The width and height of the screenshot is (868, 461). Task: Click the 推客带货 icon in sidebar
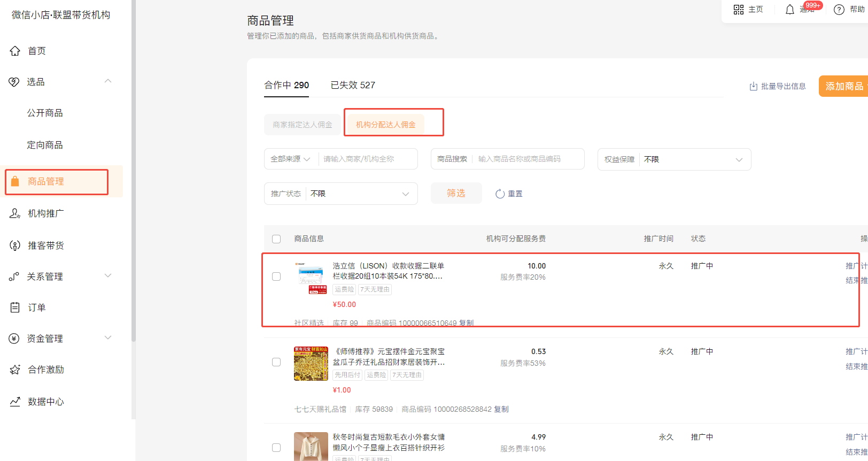[15, 245]
